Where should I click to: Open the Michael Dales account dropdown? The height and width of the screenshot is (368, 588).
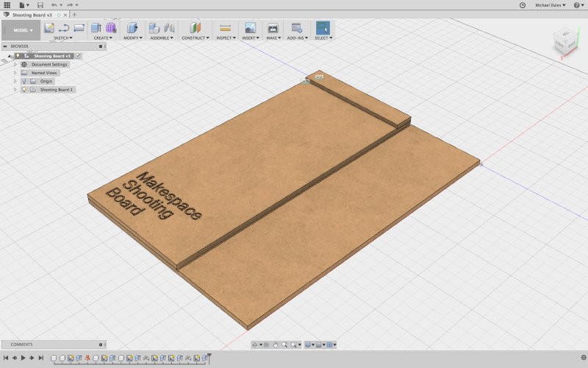pyautogui.click(x=550, y=5)
